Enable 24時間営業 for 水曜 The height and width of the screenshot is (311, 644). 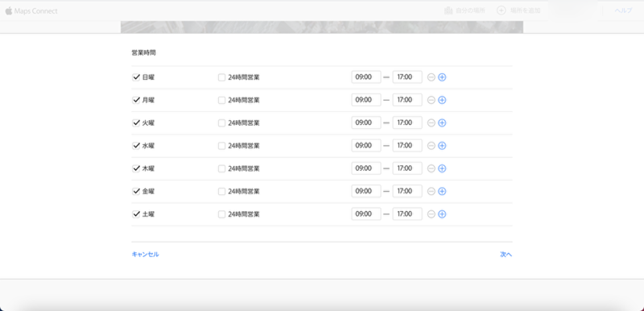tap(222, 146)
